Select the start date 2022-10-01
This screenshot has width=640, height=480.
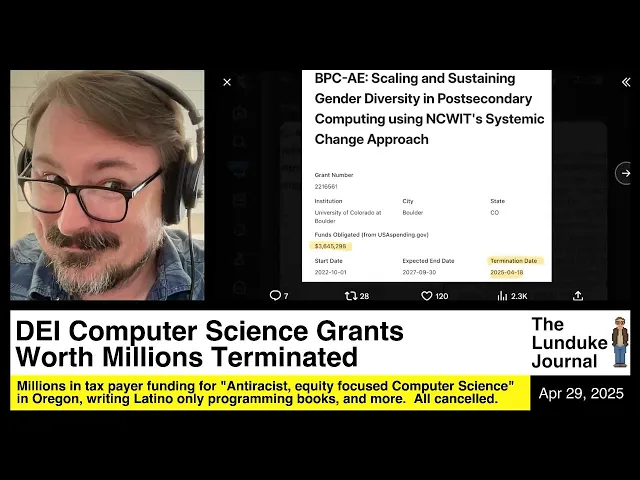[x=330, y=272]
